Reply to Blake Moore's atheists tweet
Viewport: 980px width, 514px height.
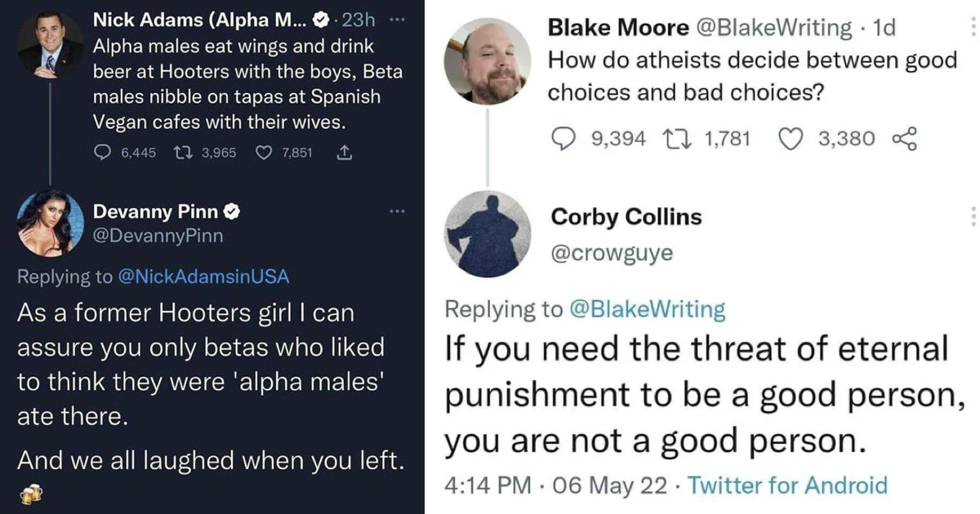561,139
